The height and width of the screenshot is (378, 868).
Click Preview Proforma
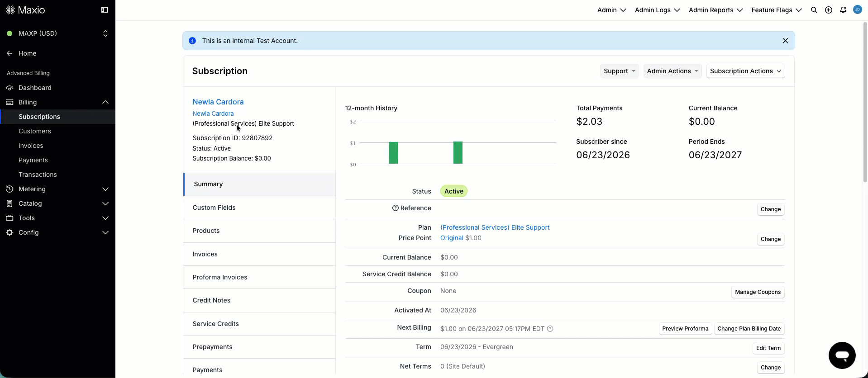click(685, 329)
